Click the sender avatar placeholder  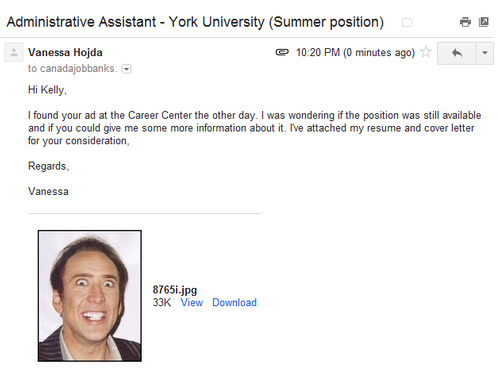tap(14, 52)
